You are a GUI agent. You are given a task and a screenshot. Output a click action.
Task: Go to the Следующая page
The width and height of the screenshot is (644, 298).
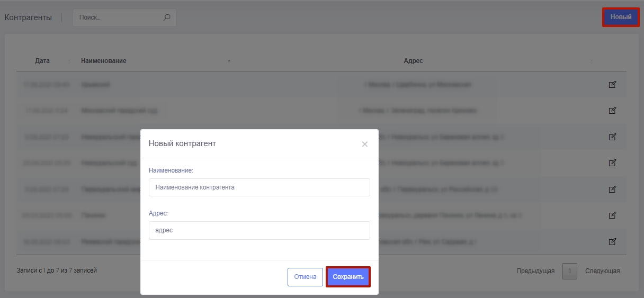(x=602, y=271)
